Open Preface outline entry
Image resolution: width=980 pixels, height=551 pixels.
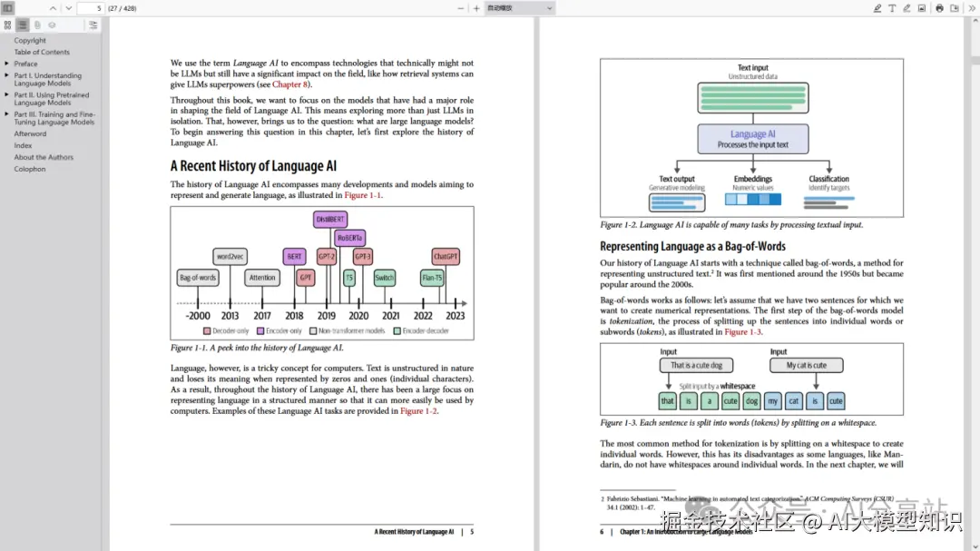click(x=25, y=64)
